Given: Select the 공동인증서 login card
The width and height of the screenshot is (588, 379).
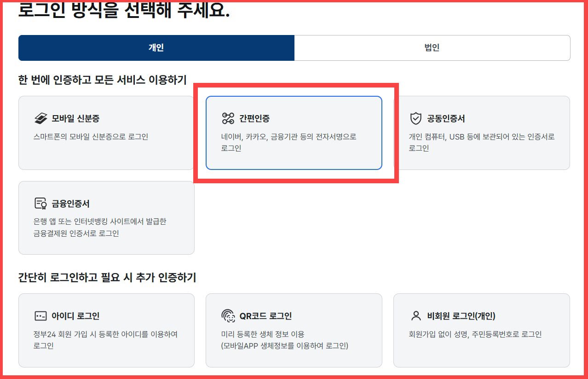Looking at the screenshot, I should pos(481,132).
